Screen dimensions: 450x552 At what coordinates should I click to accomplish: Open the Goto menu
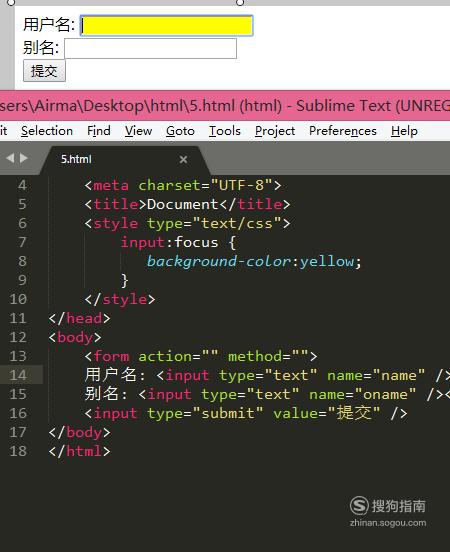tap(180, 131)
